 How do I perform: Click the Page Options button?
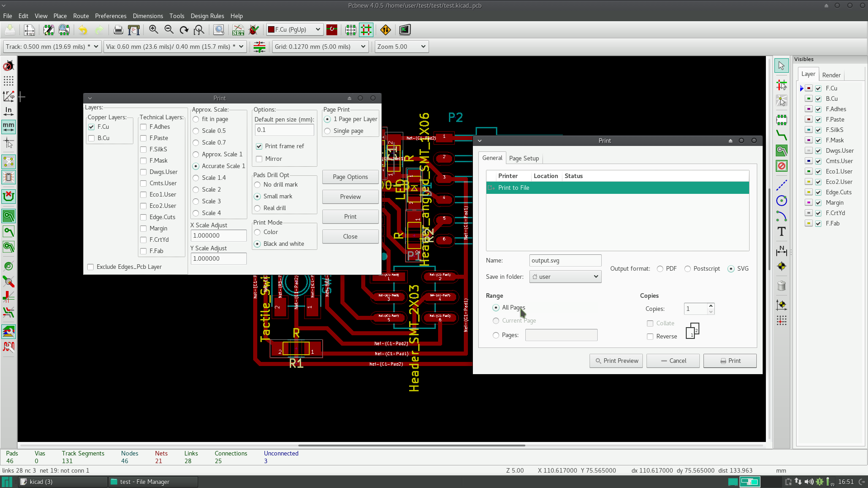tap(350, 177)
